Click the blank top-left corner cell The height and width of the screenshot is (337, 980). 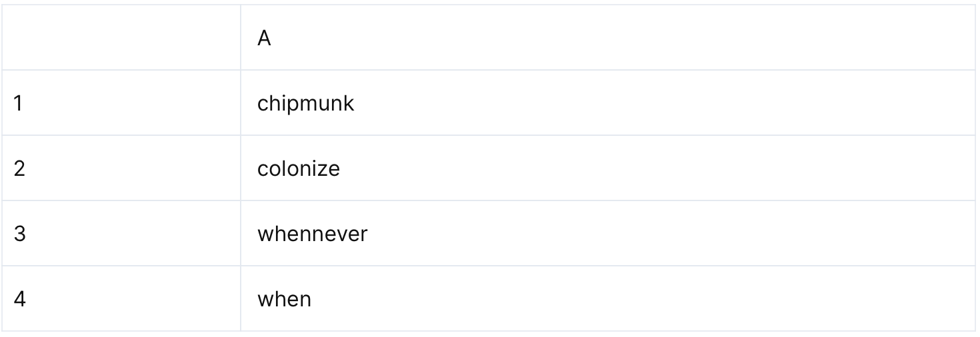(121, 38)
